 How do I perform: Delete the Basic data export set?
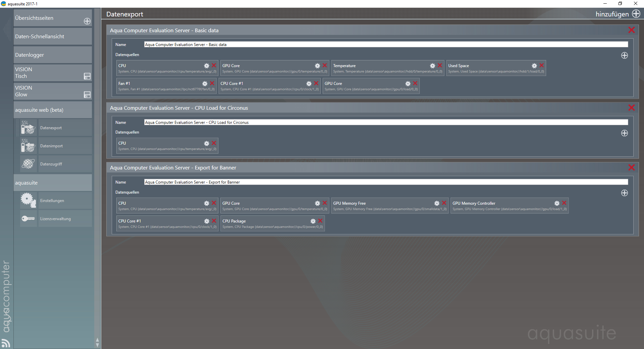pyautogui.click(x=632, y=30)
